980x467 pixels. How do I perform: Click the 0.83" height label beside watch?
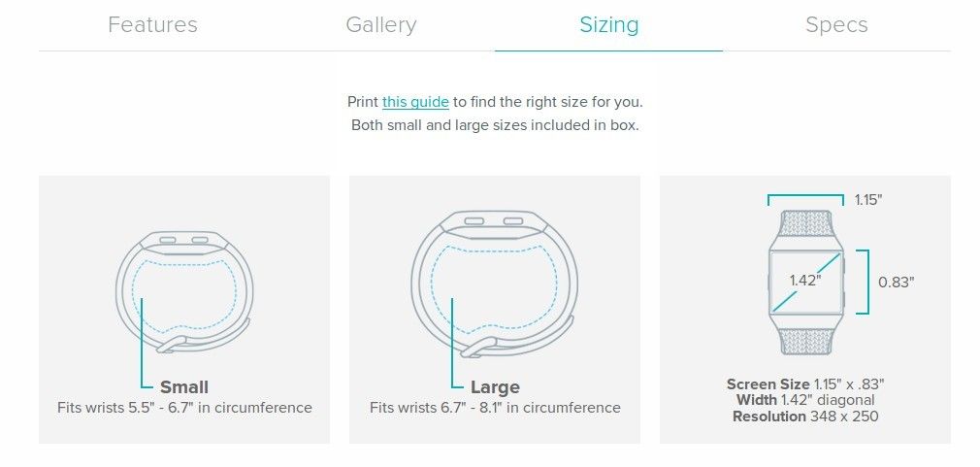tap(896, 282)
